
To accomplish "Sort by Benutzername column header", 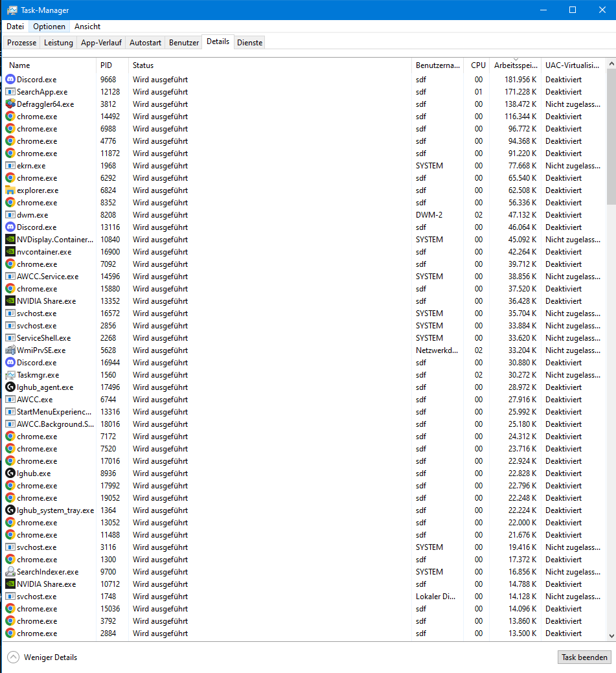I will pos(437,65).
